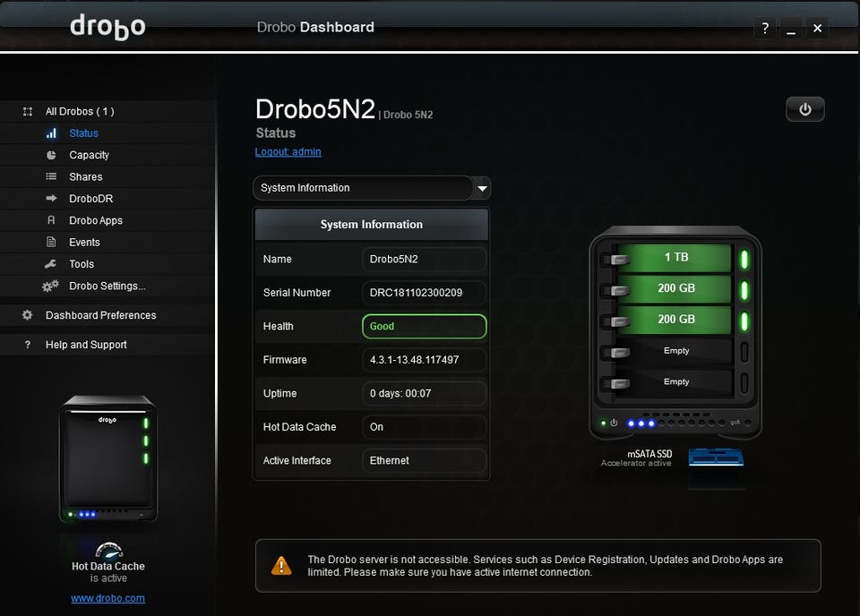Image resolution: width=860 pixels, height=616 pixels.
Task: Click the Help and Support question icon
Action: [x=28, y=345]
